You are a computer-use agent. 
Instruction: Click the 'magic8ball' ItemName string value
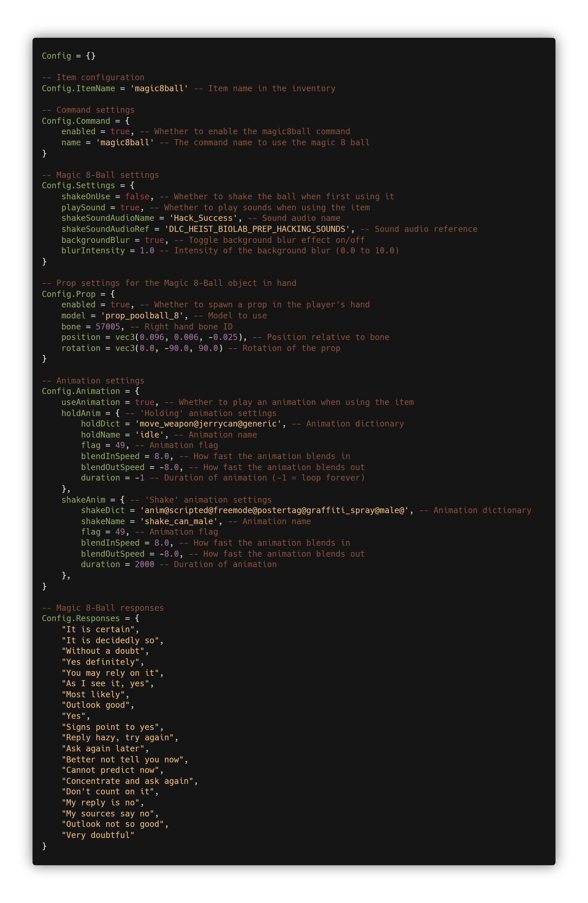(159, 88)
